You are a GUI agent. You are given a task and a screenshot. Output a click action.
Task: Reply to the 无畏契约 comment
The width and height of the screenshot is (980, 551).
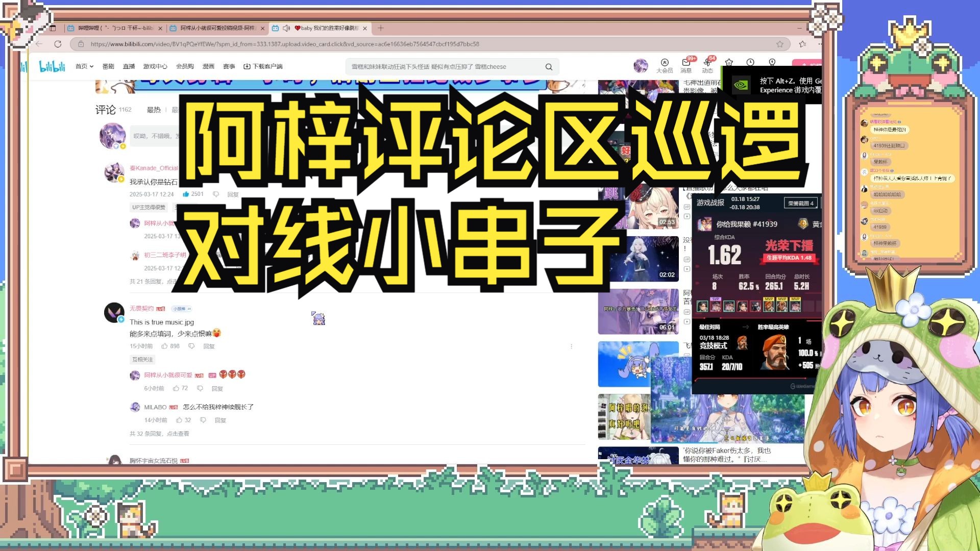point(209,346)
